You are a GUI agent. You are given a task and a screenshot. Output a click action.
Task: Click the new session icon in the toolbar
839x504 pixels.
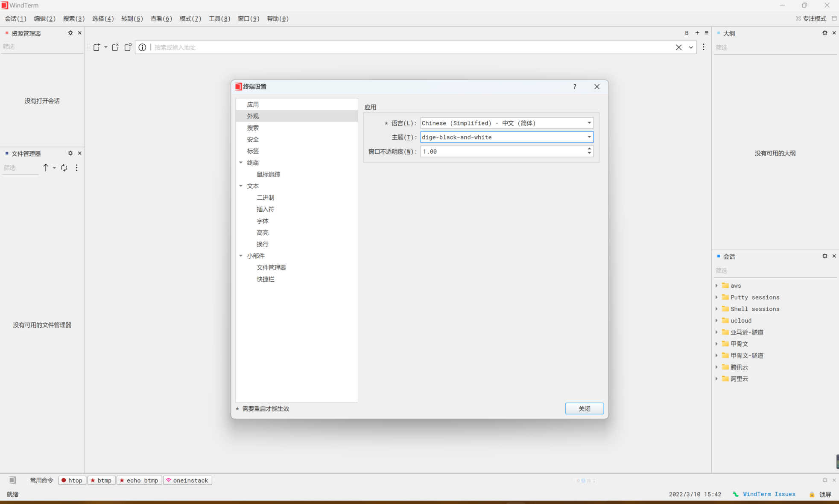[x=97, y=47]
